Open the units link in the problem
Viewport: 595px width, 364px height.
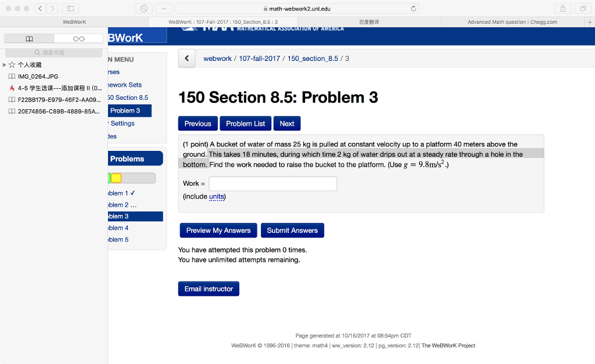(x=216, y=197)
